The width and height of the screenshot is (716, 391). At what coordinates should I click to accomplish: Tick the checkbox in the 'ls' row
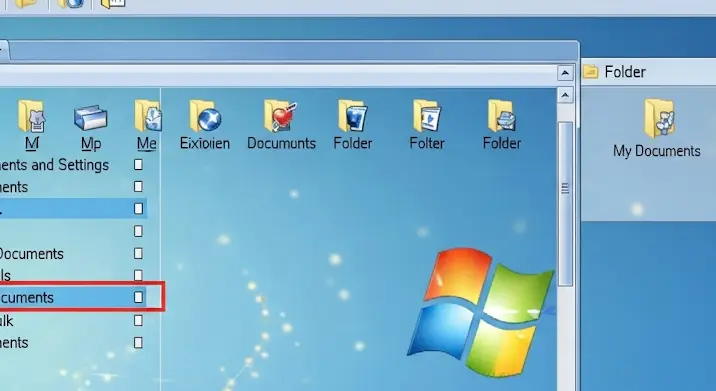pyautogui.click(x=138, y=275)
